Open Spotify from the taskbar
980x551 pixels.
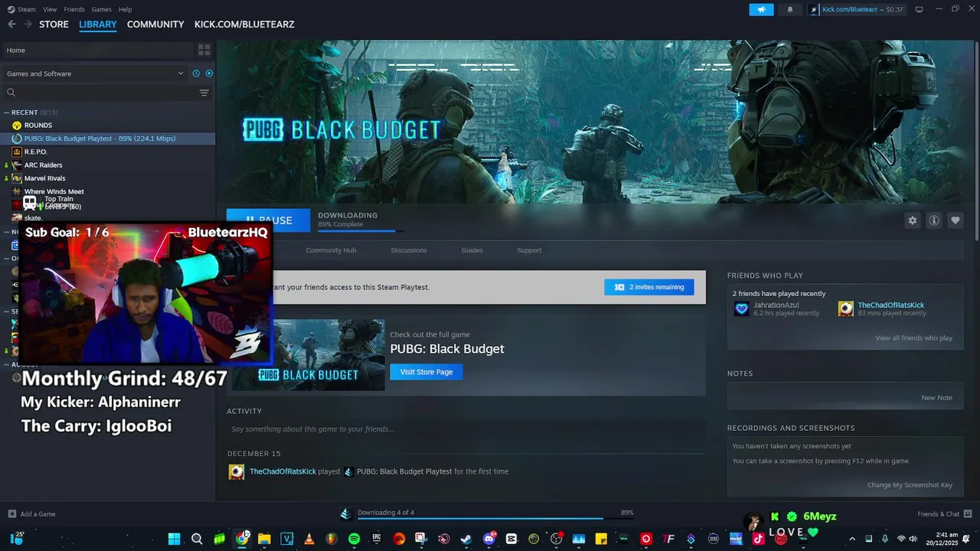click(354, 539)
